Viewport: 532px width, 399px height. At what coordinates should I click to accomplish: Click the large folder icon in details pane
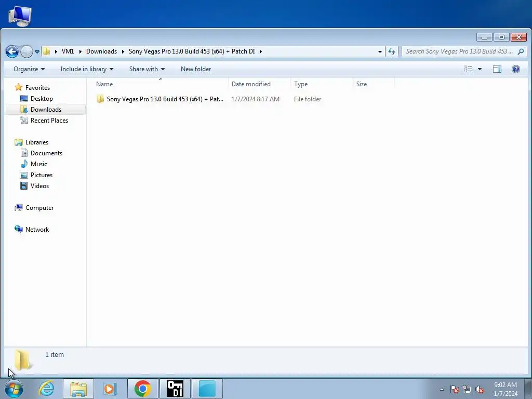23,361
